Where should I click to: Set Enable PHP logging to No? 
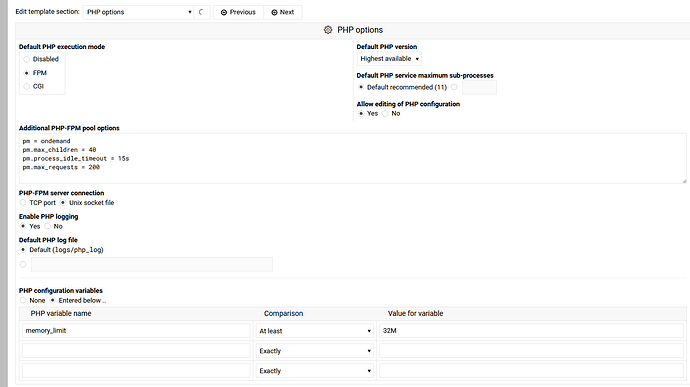click(x=48, y=226)
